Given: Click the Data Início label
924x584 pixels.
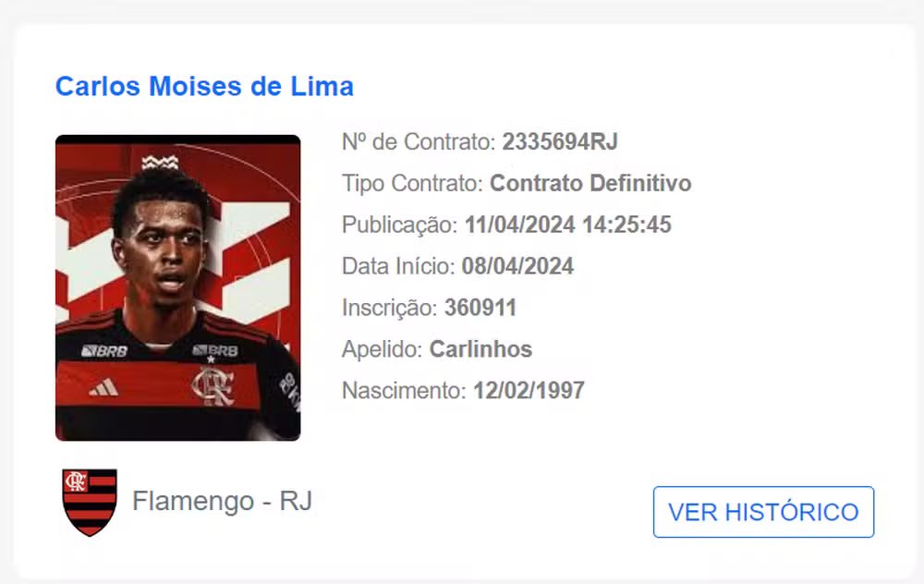Looking at the screenshot, I should click(x=398, y=266).
